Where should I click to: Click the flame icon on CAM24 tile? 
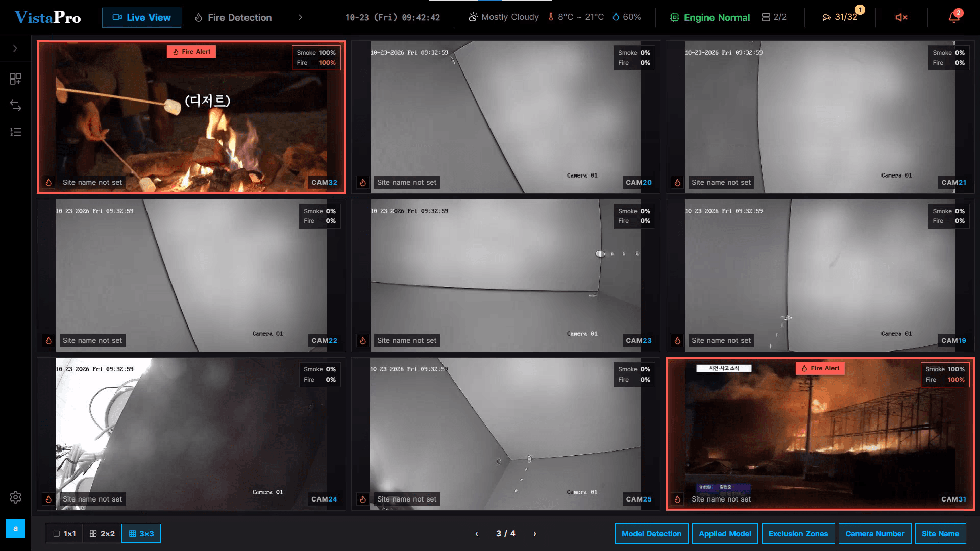tap(48, 499)
